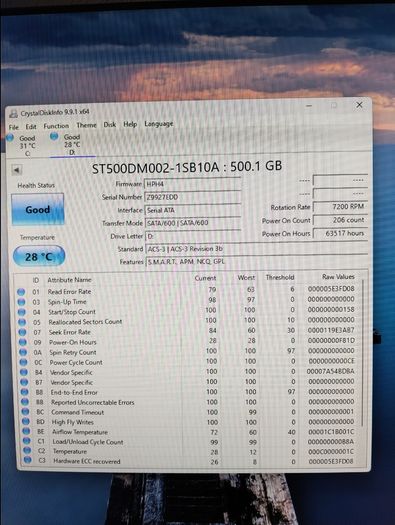
Task: Click the status icon for High Fly Writes
Action: point(26,422)
